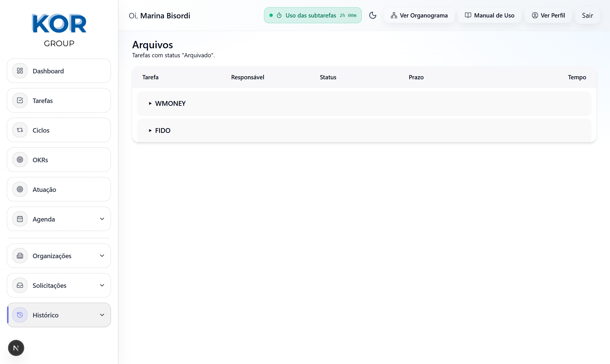Open Manual de Uso
Viewport: 610px width, 364px height.
(489, 16)
